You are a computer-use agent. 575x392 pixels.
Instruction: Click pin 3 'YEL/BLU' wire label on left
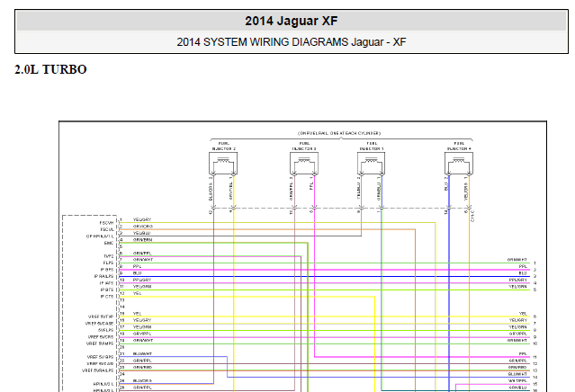click(142, 233)
